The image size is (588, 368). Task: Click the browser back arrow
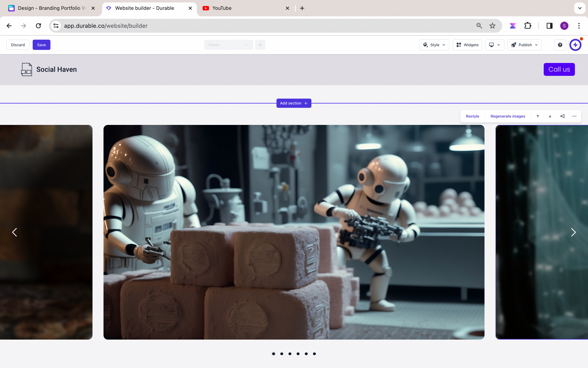tap(9, 26)
